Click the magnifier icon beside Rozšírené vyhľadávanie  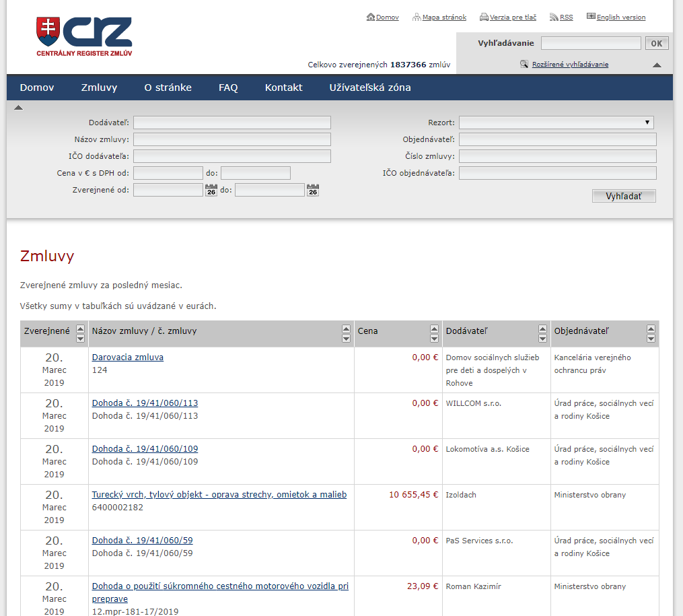click(x=524, y=65)
